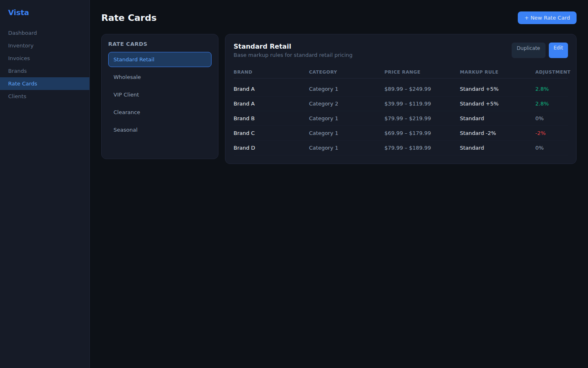Click the green 2.8% adjustment value
Screen dimensions: 588x368
click(x=542, y=89)
